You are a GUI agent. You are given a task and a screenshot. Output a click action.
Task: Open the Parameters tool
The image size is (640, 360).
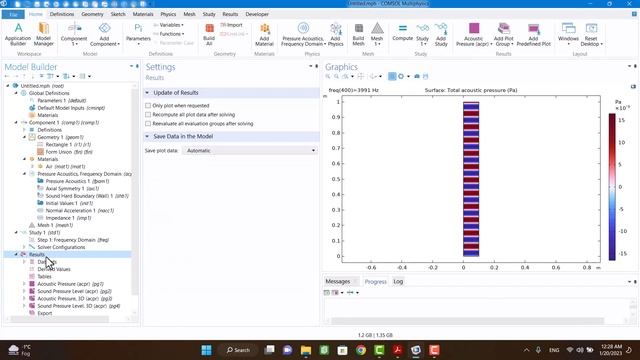pos(138,34)
